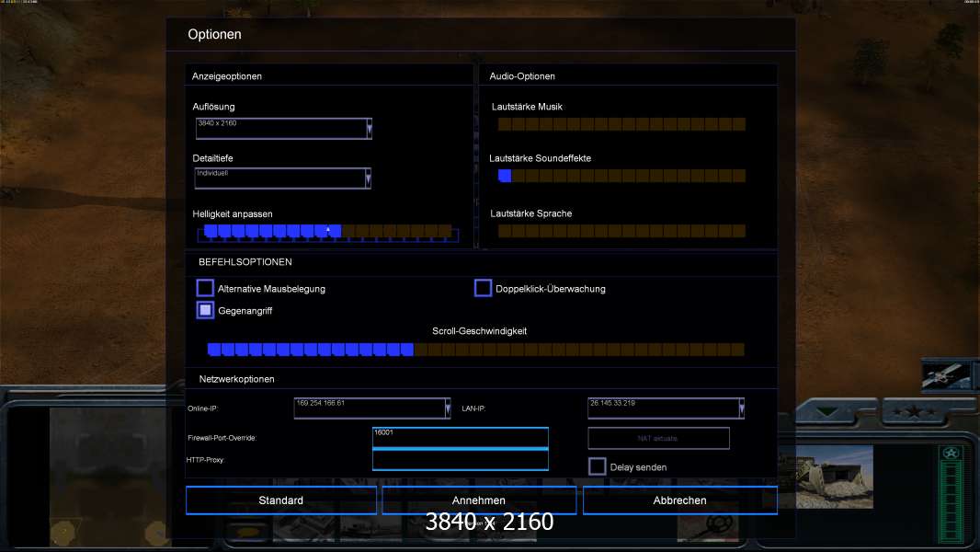Set the Lautstärke Sprache slider
This screenshot has width=980, height=552.
tap(621, 231)
